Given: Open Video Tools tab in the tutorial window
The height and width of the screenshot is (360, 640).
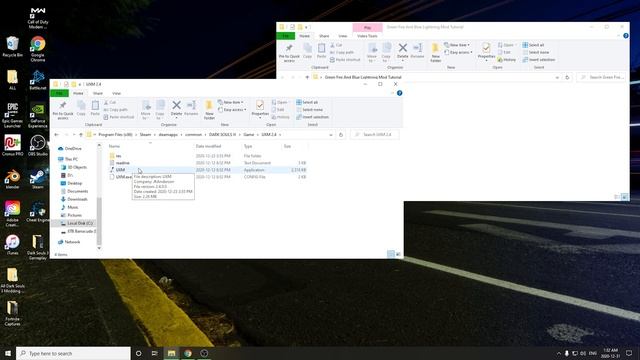Looking at the screenshot, I should [367, 36].
